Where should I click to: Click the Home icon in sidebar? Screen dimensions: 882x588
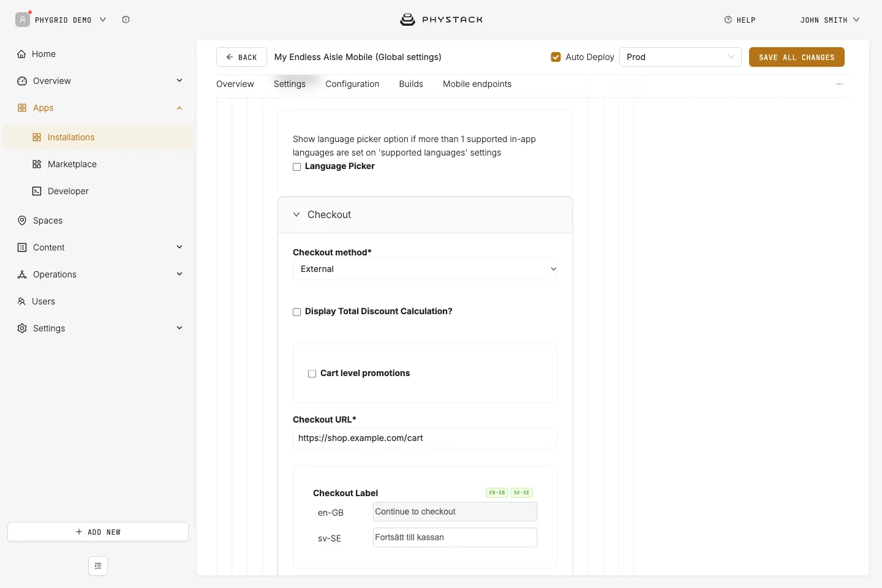tap(22, 54)
